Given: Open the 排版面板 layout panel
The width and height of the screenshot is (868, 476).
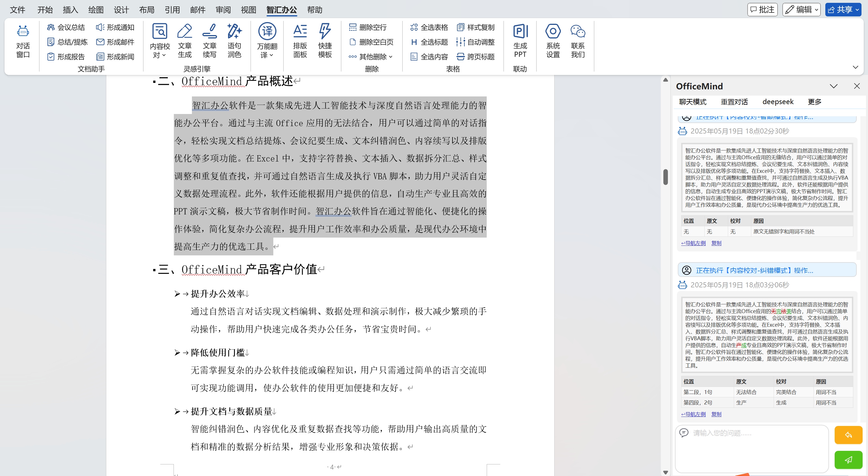Looking at the screenshot, I should (300, 41).
